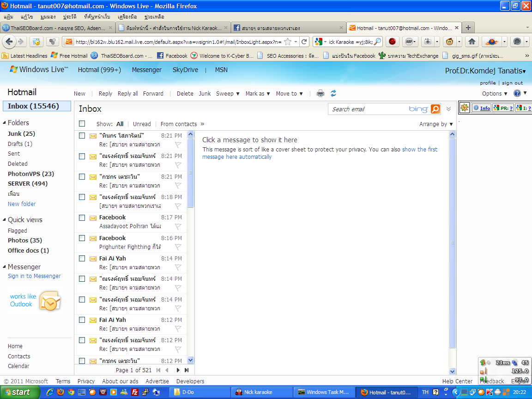Click the Internet Explorer quick launch icon

pos(50,392)
